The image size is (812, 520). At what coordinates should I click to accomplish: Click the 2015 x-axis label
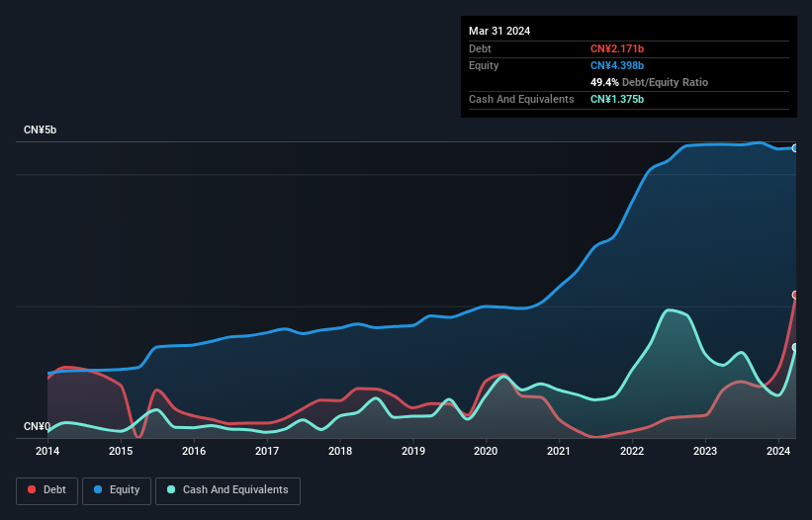coord(121,451)
